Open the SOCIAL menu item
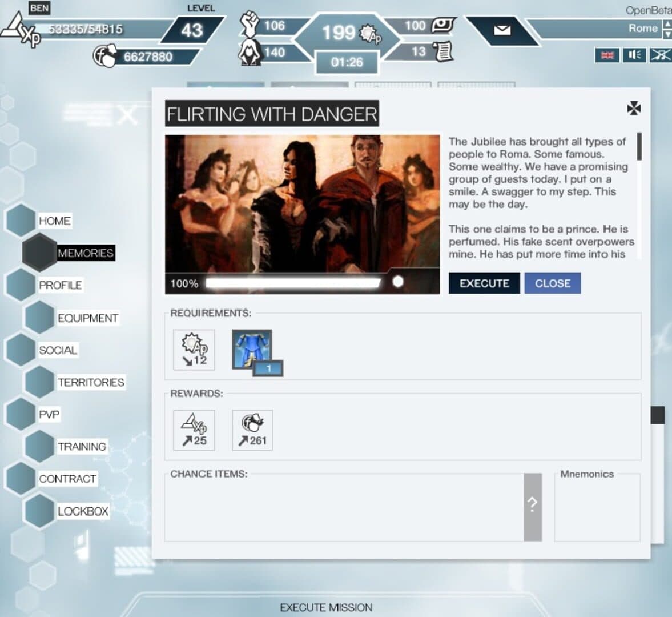The image size is (672, 617). pos(58,350)
